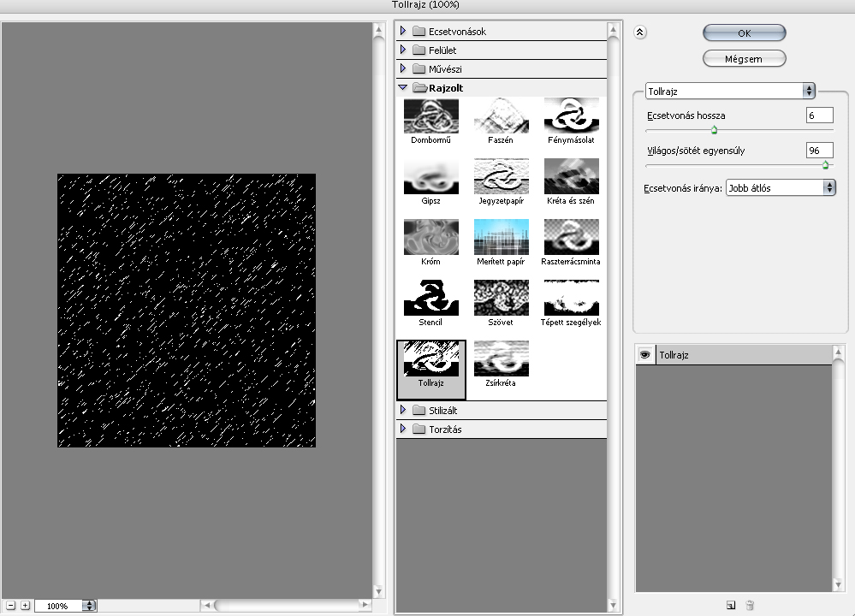Click preview horizontal scrollbar right arrow
The height and width of the screenshot is (616, 855).
click(x=365, y=605)
